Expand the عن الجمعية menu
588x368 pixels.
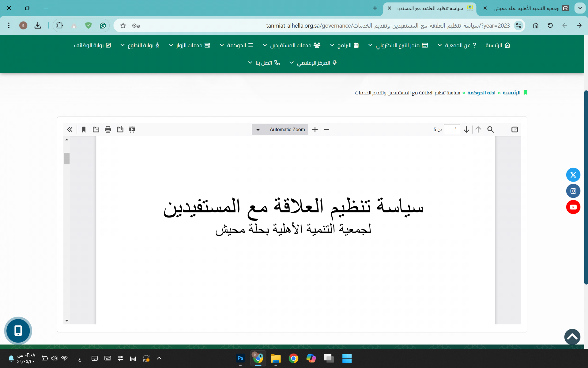pyautogui.click(x=457, y=45)
